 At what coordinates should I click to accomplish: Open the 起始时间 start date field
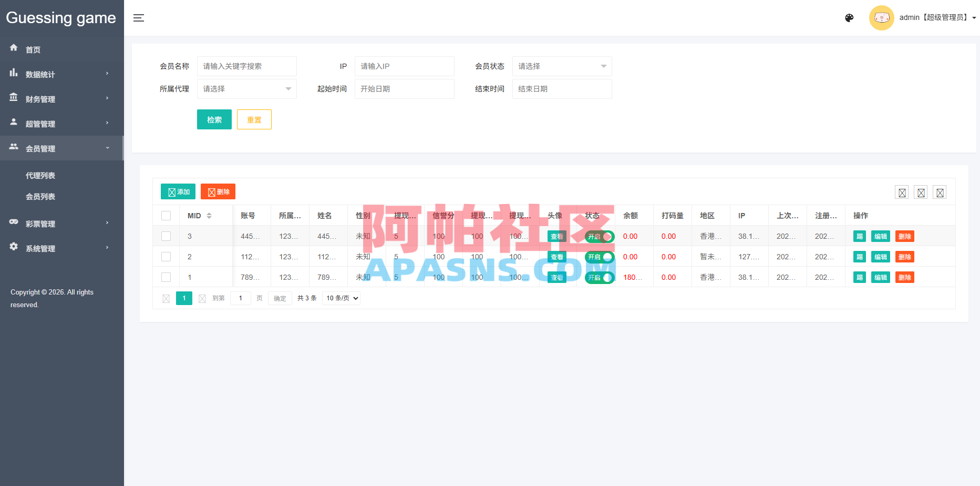pos(404,89)
